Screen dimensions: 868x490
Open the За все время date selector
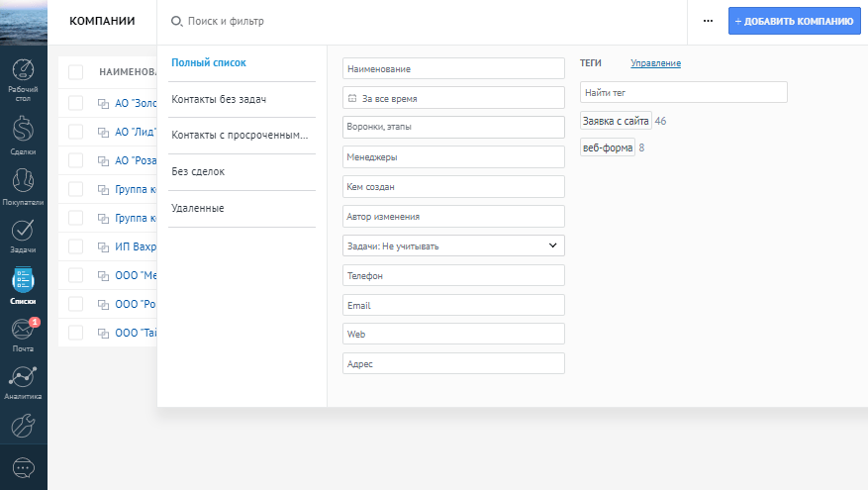pos(453,98)
